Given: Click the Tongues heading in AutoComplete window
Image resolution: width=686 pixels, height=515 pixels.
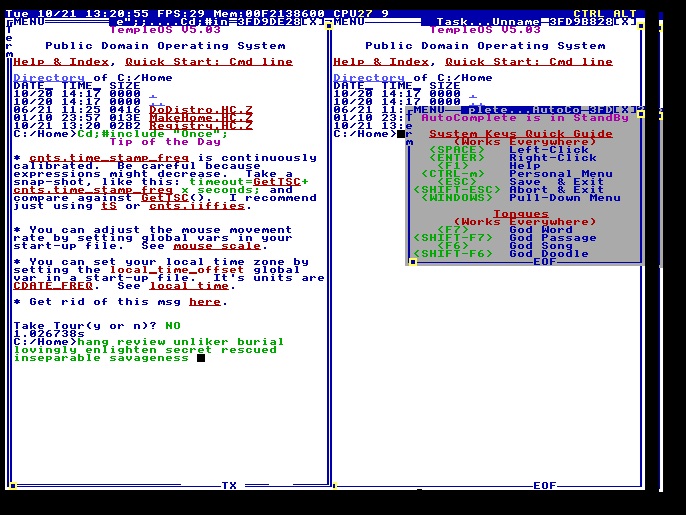Looking at the screenshot, I should pyautogui.click(x=521, y=214).
